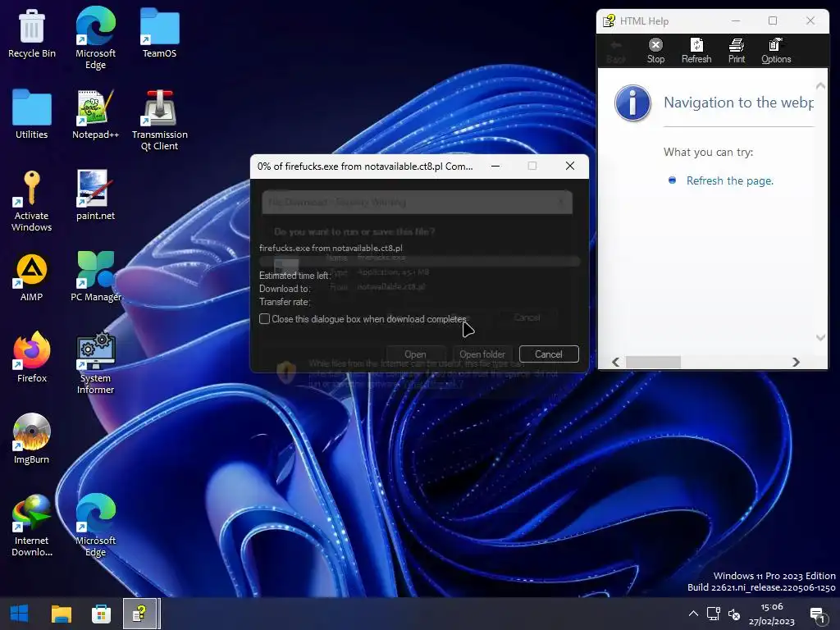Viewport: 840px width, 630px height.
Task: Click the blue information icon in HTML Help
Action: click(x=632, y=103)
